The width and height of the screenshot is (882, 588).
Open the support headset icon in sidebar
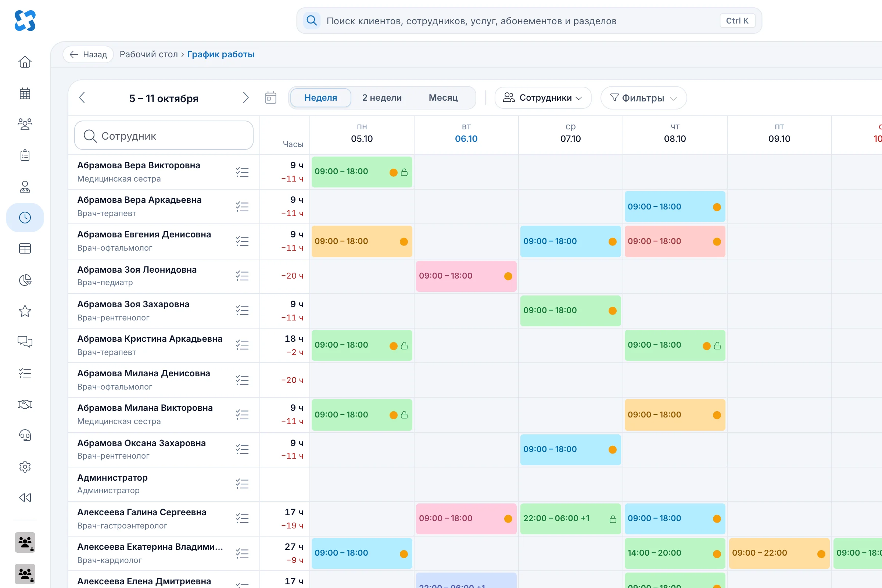(x=25, y=435)
